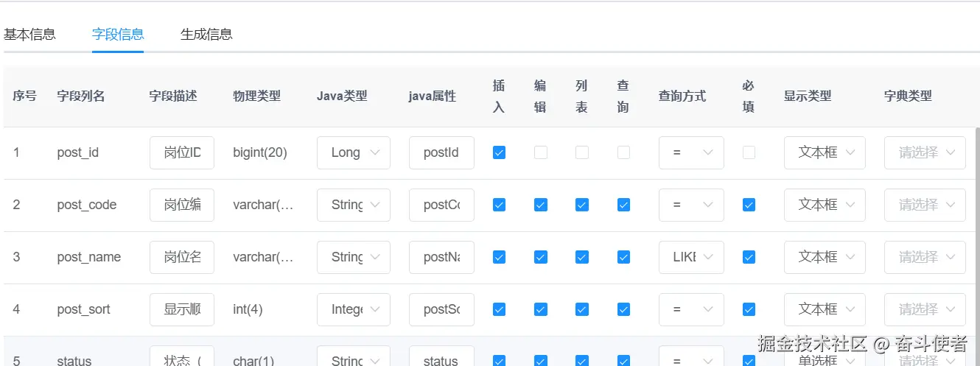The width and height of the screenshot is (980, 366).
Task: Click the 字段列名 column header
Action: 81,96
